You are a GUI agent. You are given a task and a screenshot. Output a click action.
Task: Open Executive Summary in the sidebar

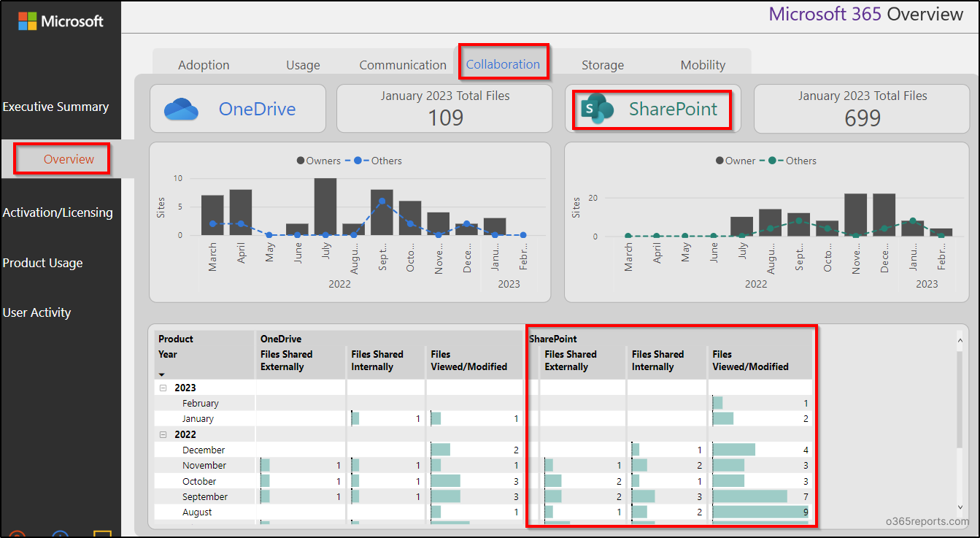click(55, 107)
